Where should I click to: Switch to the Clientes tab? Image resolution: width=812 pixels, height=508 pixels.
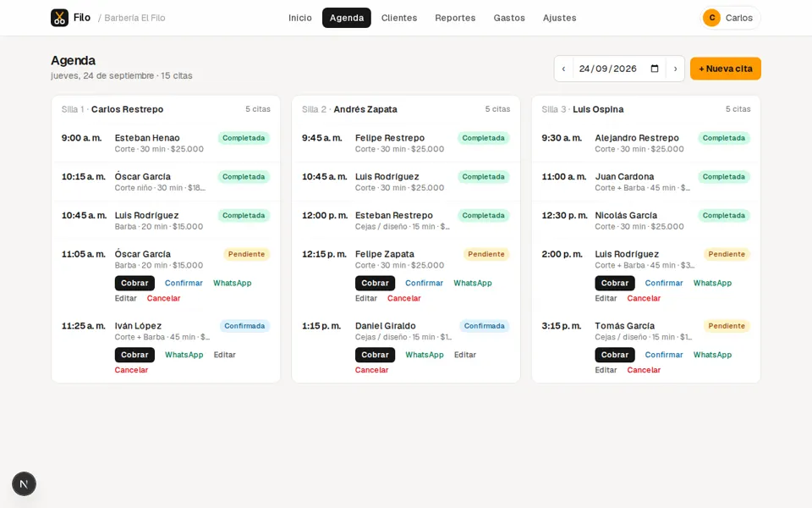398,18
